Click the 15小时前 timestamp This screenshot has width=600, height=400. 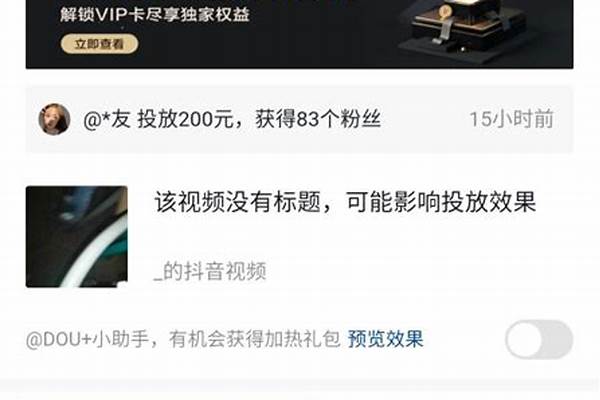click(512, 119)
